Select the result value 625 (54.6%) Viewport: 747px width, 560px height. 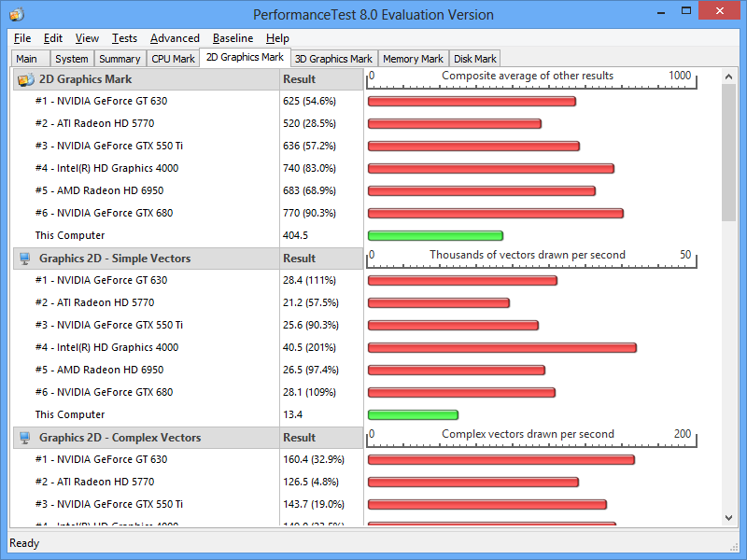coord(310,102)
